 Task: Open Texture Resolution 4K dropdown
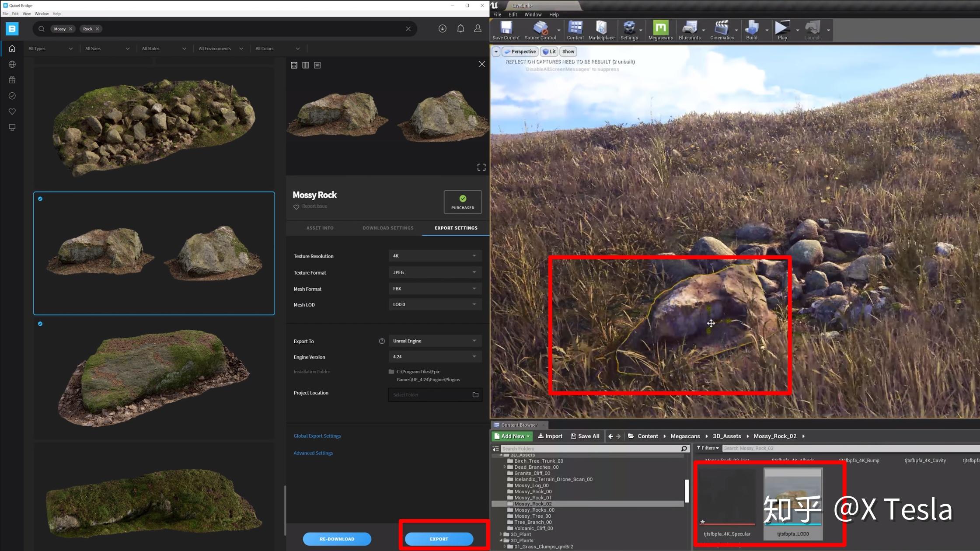(435, 256)
